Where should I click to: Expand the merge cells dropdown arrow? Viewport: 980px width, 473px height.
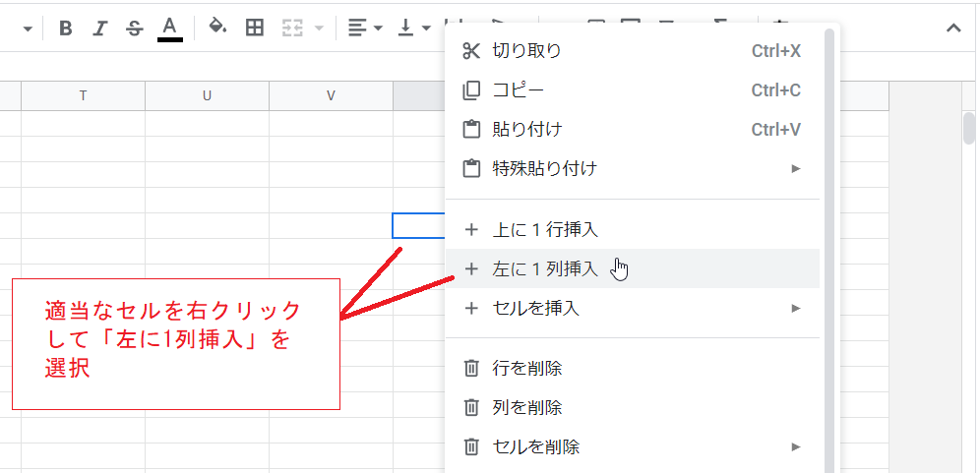(x=319, y=29)
